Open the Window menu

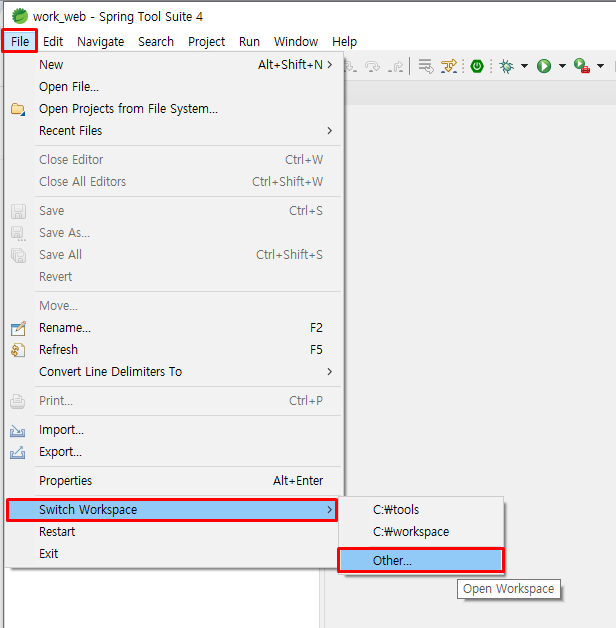(296, 41)
